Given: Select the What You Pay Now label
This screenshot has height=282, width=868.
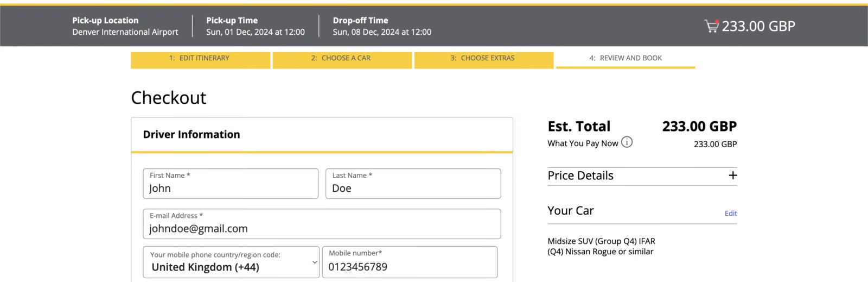Looking at the screenshot, I should tap(583, 143).
